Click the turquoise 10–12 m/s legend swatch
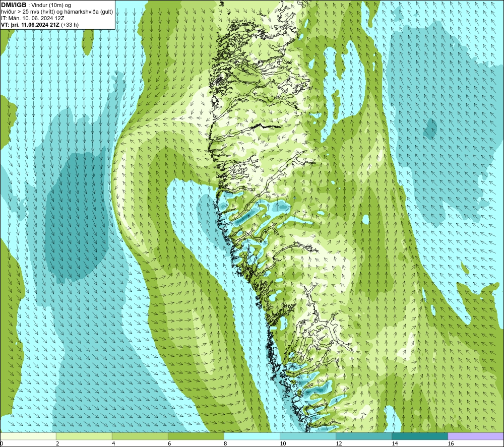Viewport: 504px width, 447px height. [x=308, y=436]
